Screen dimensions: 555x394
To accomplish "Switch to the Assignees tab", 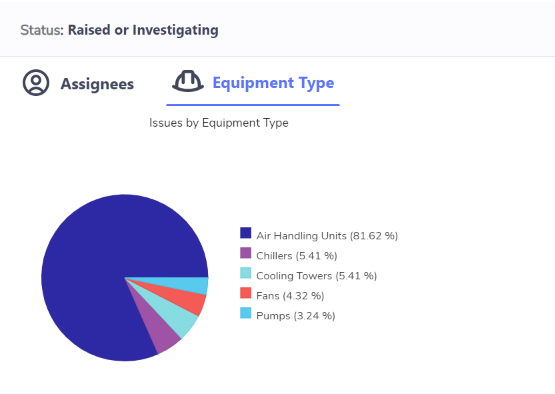I will [79, 84].
